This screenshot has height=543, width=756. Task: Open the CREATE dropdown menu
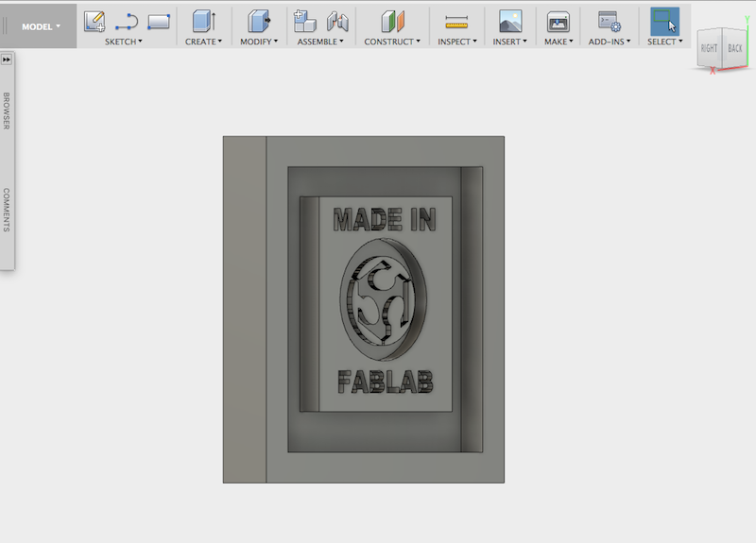(x=203, y=42)
